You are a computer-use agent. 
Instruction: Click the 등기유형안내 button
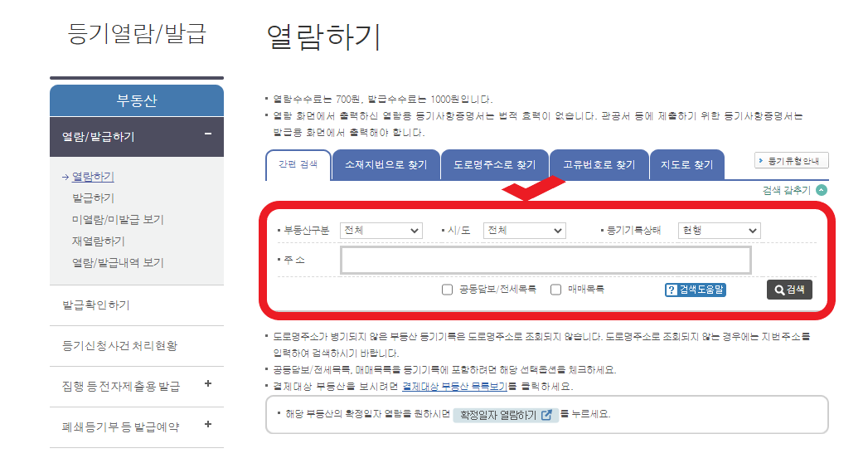pyautogui.click(x=792, y=161)
